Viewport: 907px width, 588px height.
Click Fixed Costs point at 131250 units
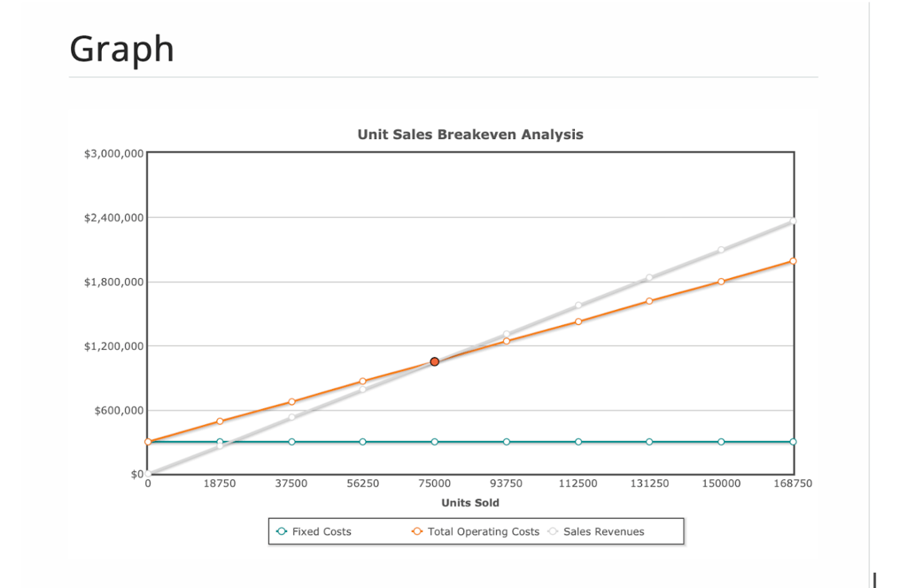click(x=649, y=442)
